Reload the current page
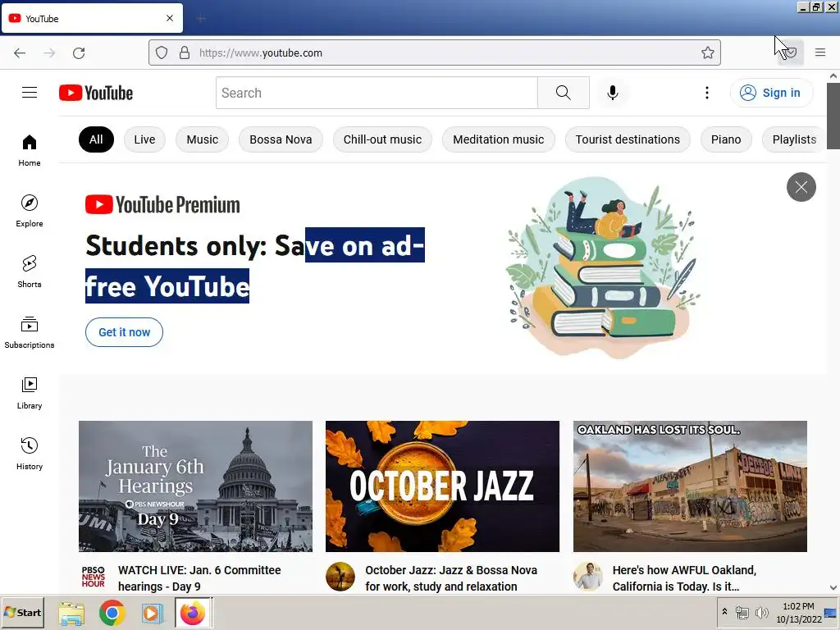The image size is (840, 630). tap(79, 52)
